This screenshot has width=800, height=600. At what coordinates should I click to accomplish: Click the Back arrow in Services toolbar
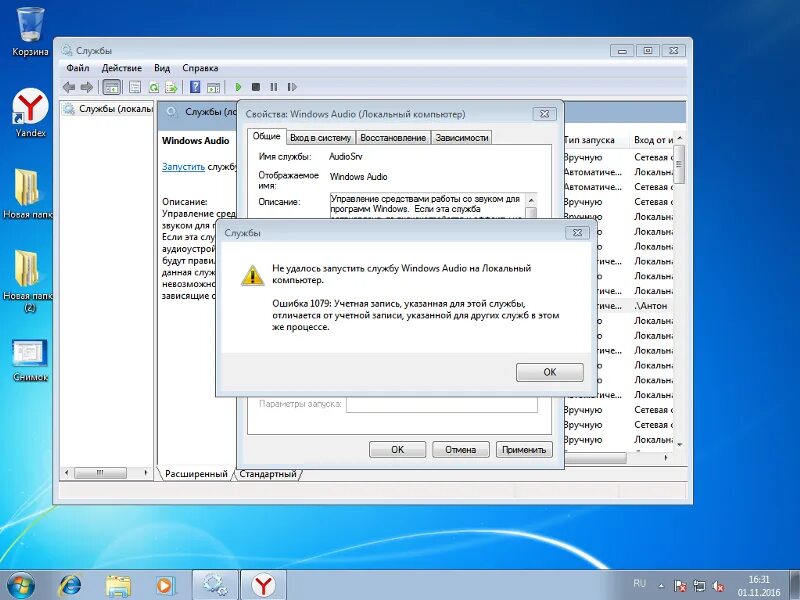pyautogui.click(x=69, y=87)
